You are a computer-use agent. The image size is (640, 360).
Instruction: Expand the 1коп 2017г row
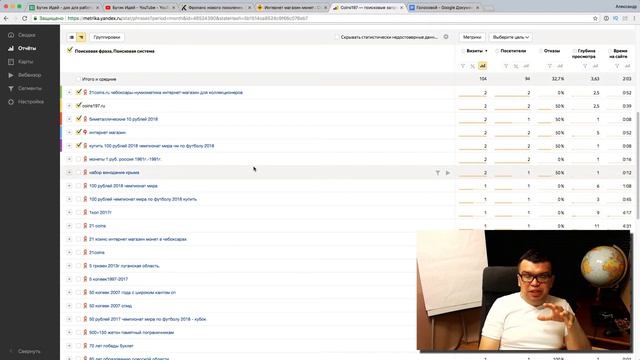(x=69, y=212)
